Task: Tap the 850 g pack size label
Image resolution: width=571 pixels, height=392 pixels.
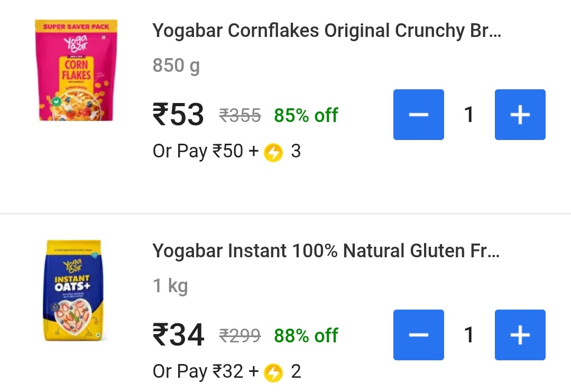Action: pos(176,66)
